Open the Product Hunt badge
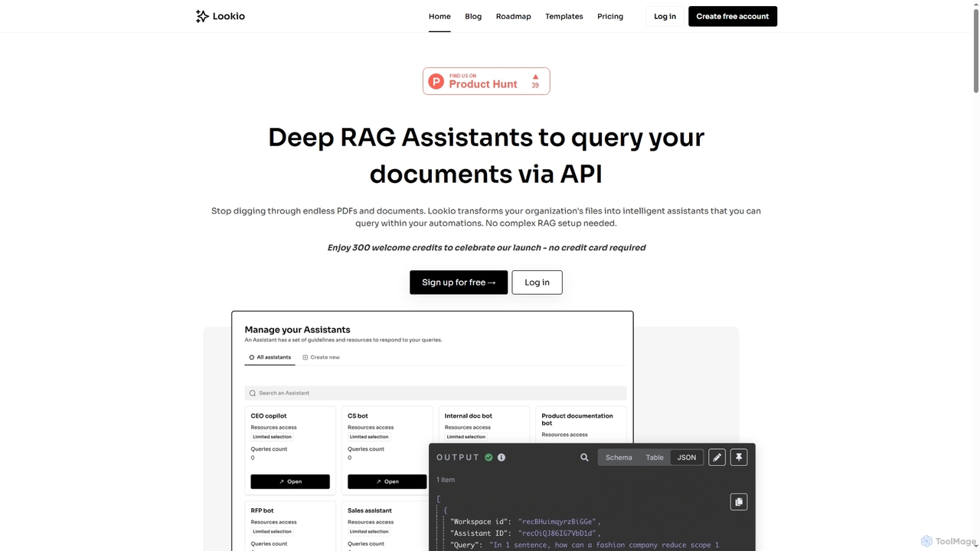Image resolution: width=980 pixels, height=551 pixels. point(486,81)
